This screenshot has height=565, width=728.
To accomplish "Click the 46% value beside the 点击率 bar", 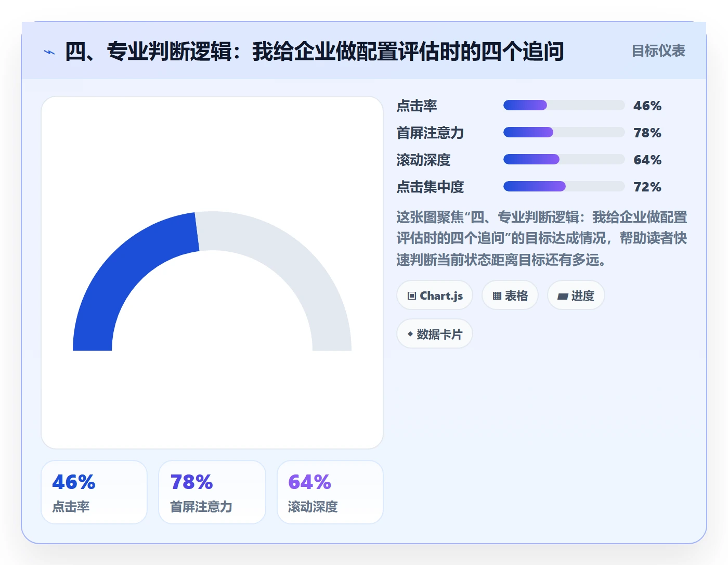I will (x=647, y=106).
